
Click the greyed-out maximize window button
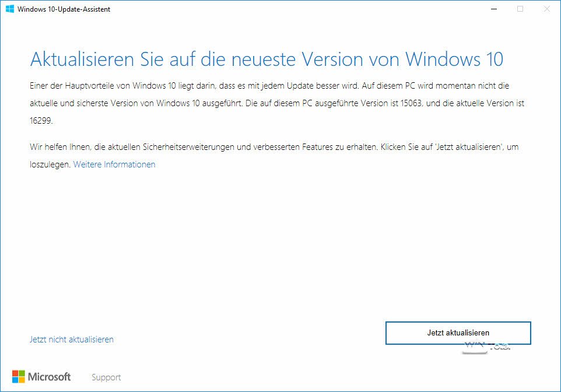520,9
